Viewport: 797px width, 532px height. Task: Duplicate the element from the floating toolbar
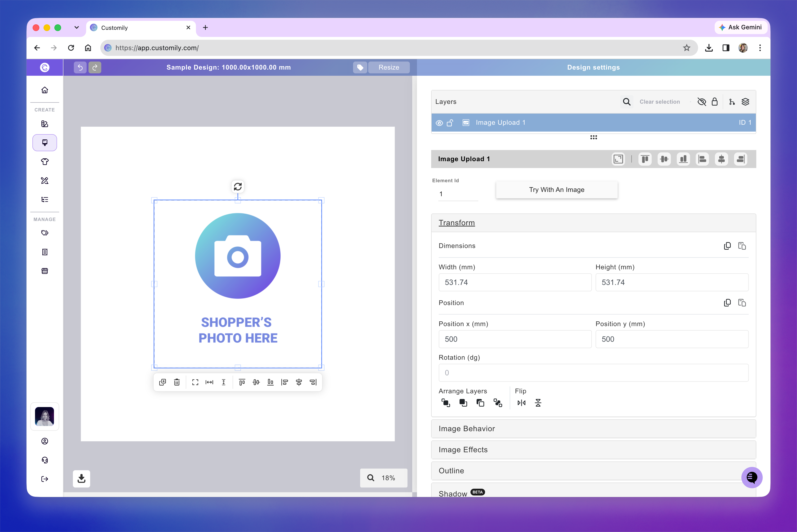(x=163, y=382)
